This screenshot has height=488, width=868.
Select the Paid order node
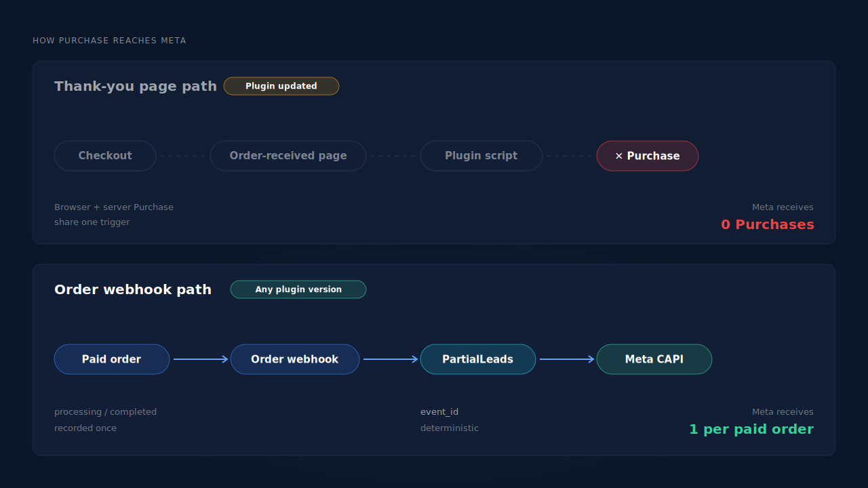click(x=112, y=359)
